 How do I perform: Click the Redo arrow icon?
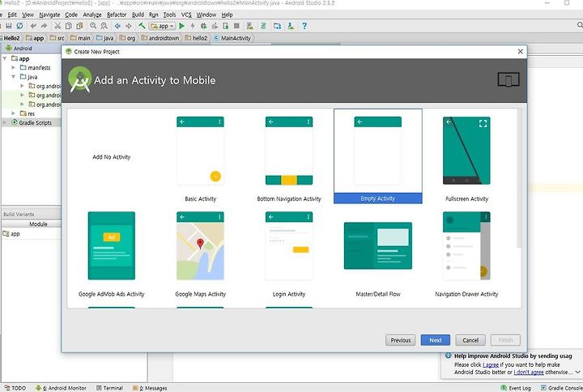pyautogui.click(x=44, y=26)
